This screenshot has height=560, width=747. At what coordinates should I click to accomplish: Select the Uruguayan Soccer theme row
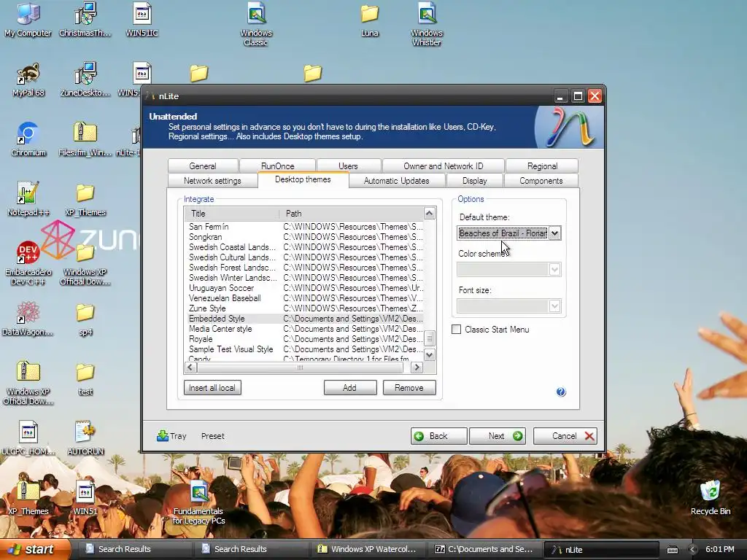pyautogui.click(x=304, y=287)
